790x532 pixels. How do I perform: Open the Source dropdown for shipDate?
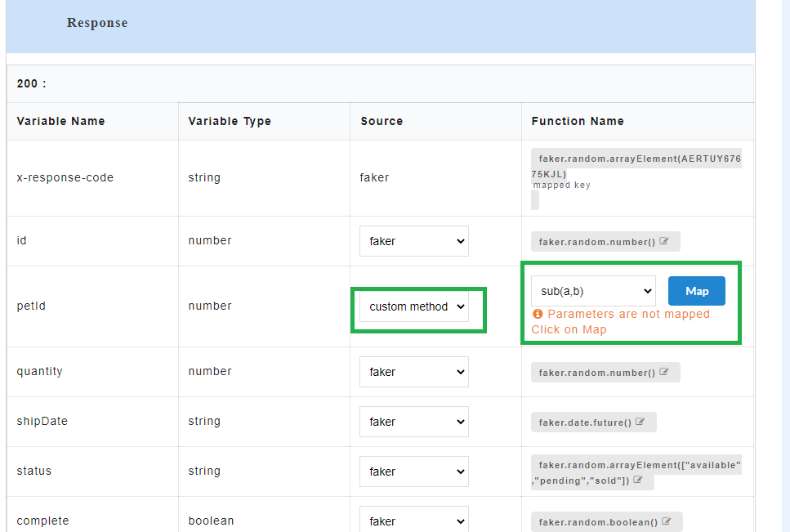click(x=414, y=422)
